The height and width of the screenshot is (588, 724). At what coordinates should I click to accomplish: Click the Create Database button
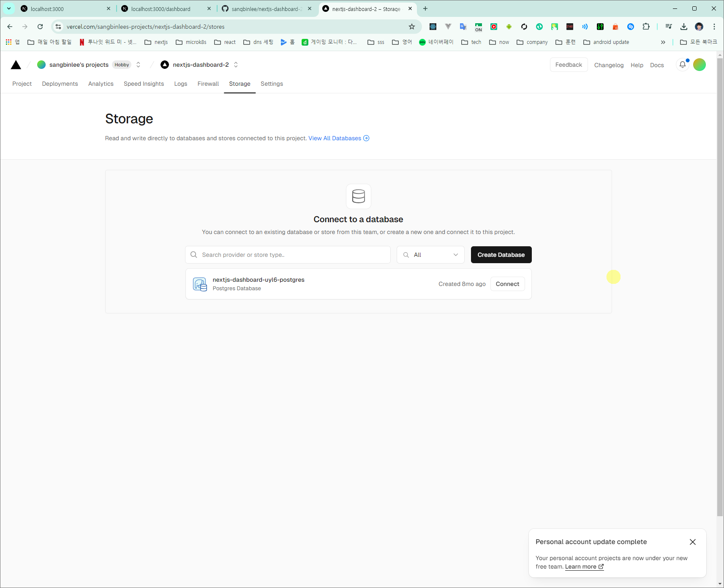coord(501,255)
